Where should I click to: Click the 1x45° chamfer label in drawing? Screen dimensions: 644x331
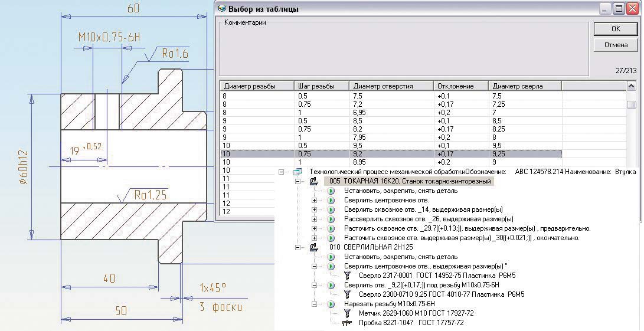pyautogui.click(x=213, y=287)
